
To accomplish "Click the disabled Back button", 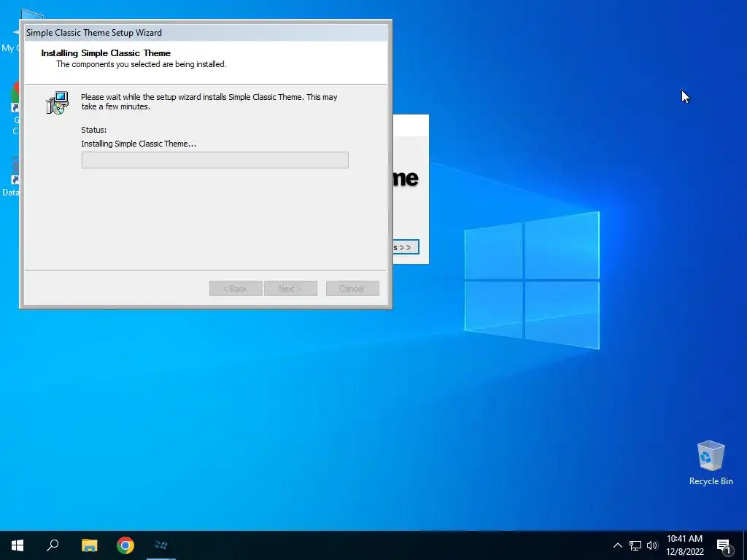I will tap(236, 289).
